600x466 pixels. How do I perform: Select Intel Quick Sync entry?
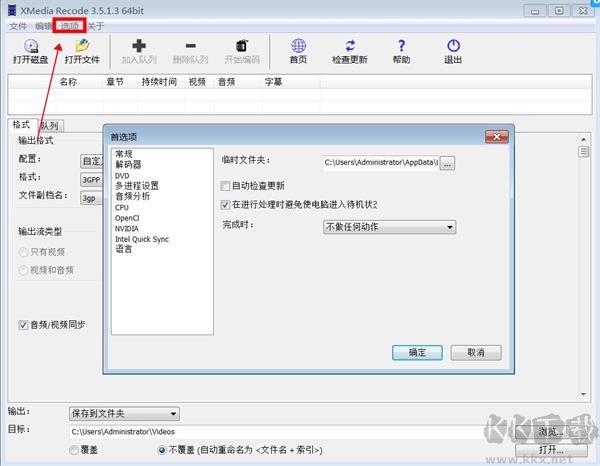coord(142,240)
